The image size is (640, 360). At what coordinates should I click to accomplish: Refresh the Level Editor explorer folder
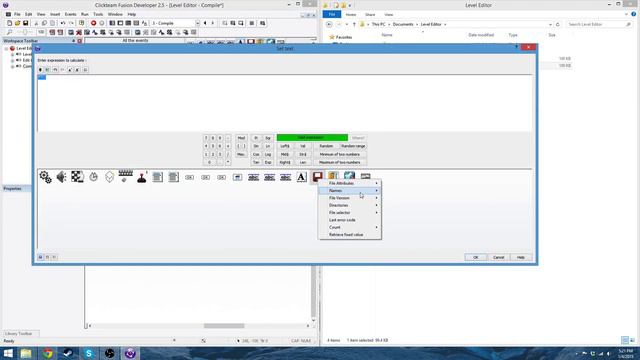558,24
